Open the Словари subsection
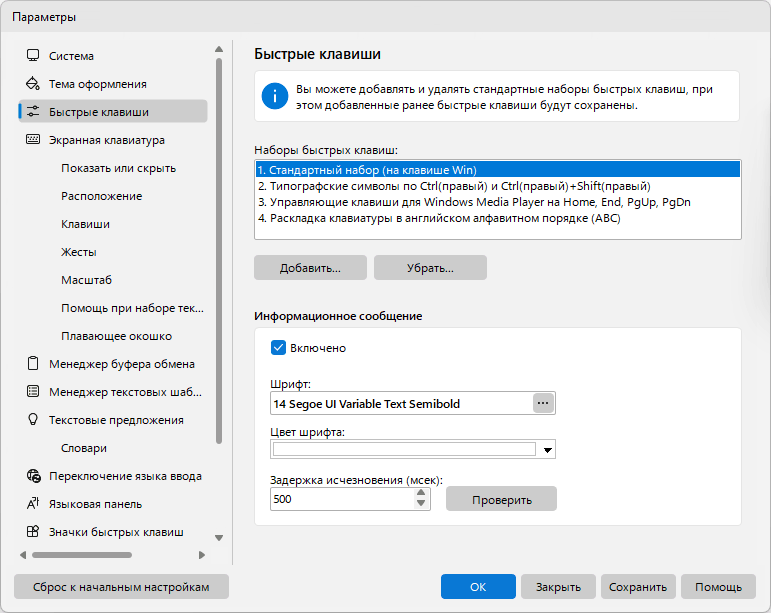 pyautogui.click(x=84, y=448)
